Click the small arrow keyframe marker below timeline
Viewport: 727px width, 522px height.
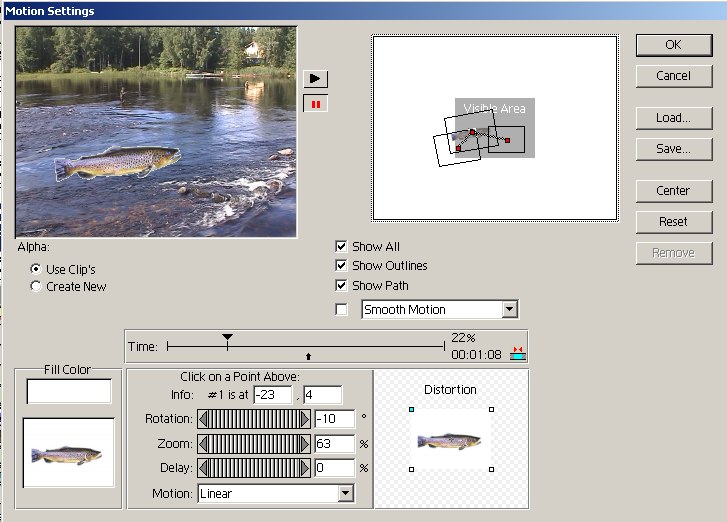click(x=308, y=356)
